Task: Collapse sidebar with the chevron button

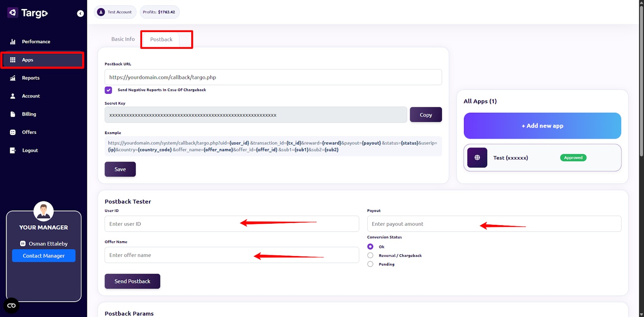Action: (80, 14)
